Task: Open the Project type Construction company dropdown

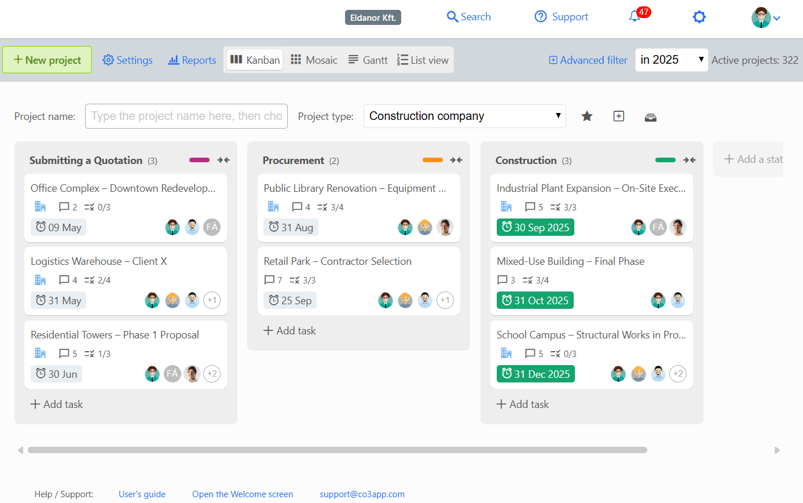Action: point(464,116)
